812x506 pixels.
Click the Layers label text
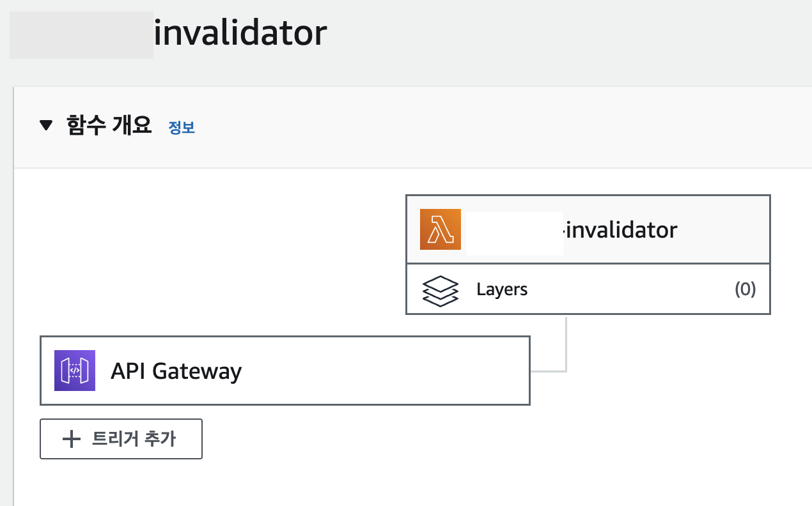point(502,289)
